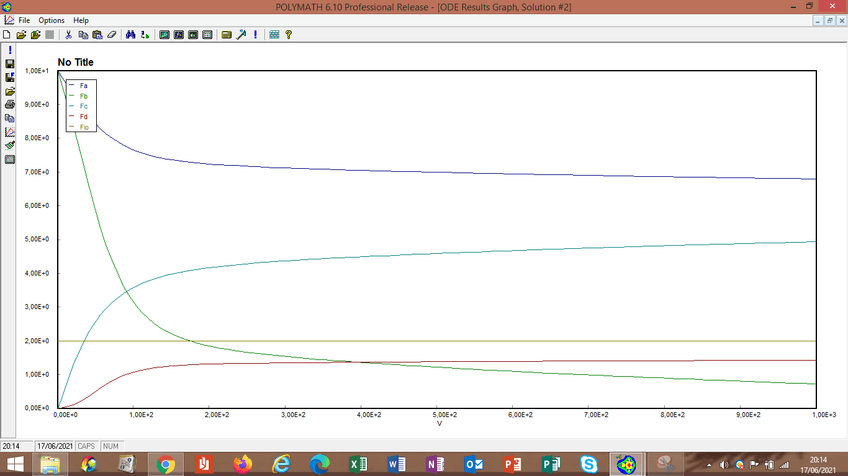The image size is (848, 476).
Task: Click the eraser Clear icon in toolbar
Action: point(112,34)
